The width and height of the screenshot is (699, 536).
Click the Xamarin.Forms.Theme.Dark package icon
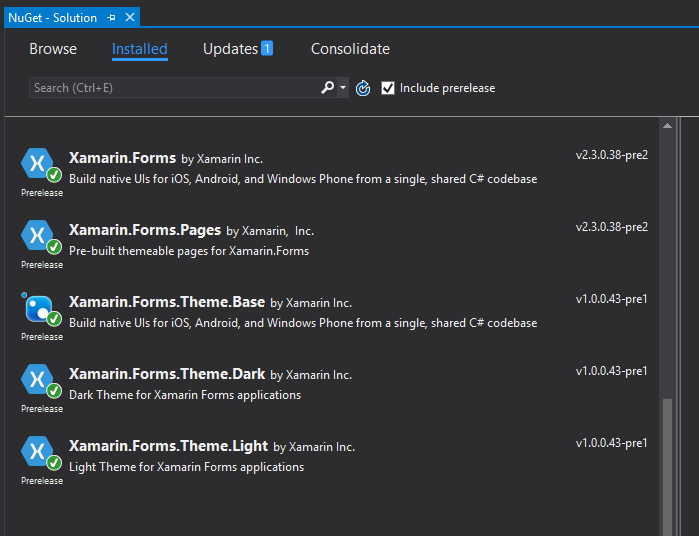tap(41, 381)
